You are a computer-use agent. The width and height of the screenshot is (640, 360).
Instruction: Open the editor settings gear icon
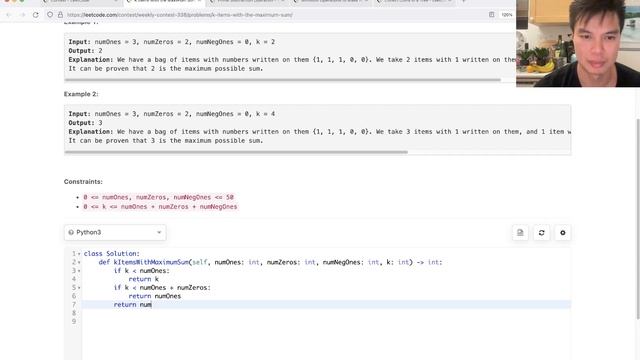click(562, 233)
